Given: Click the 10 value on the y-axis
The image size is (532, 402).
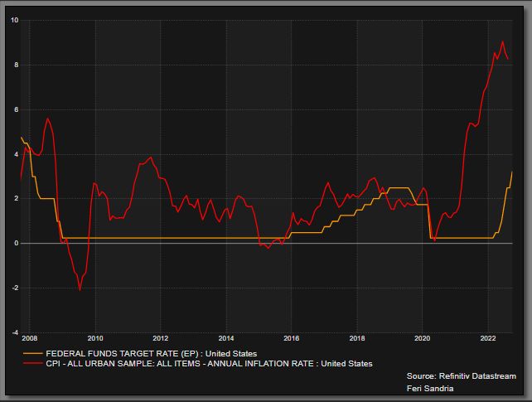Looking at the screenshot, I should coord(15,20).
